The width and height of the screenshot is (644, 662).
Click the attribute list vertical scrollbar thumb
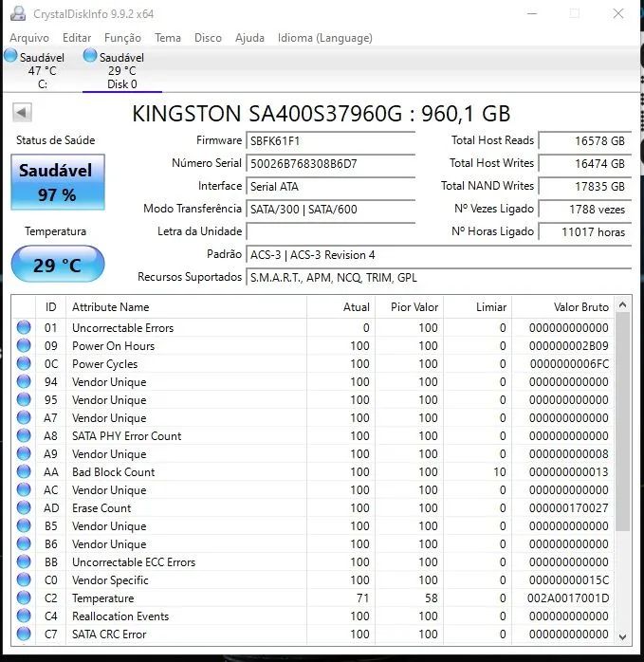tap(622, 421)
